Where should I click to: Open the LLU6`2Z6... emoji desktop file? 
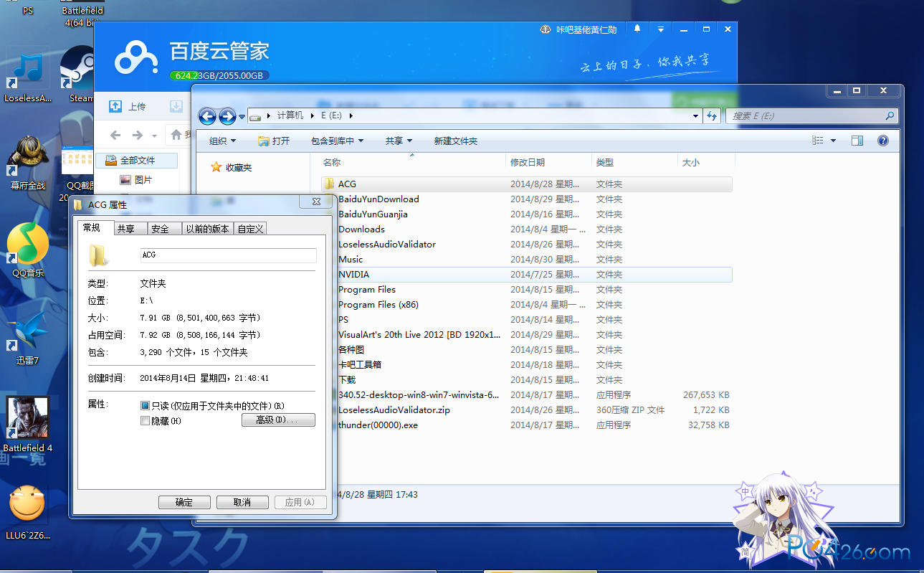pos(28,511)
